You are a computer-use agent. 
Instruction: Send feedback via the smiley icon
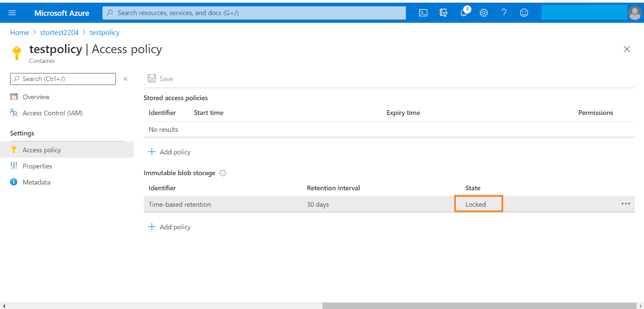(524, 13)
